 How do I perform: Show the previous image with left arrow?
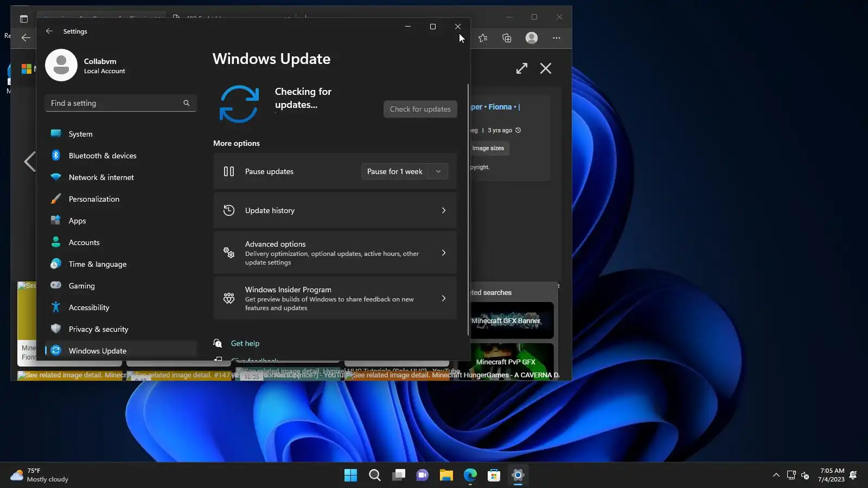29,162
